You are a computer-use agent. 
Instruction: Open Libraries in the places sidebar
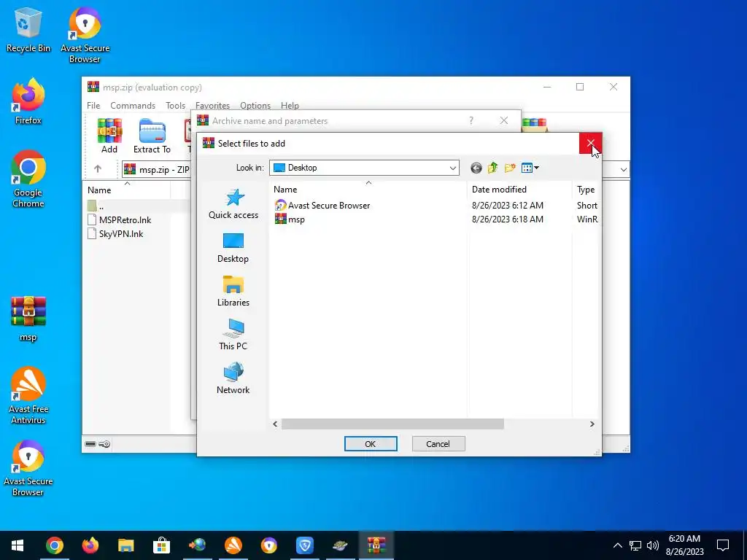pyautogui.click(x=233, y=292)
